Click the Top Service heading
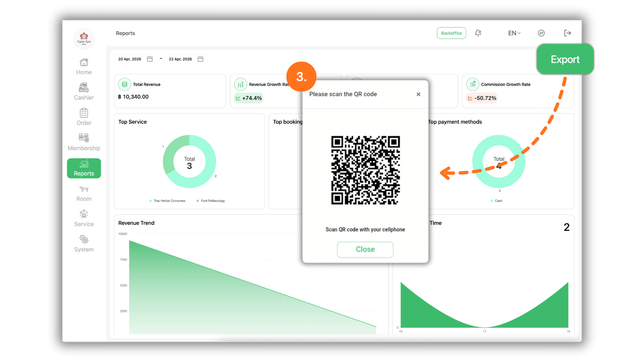Viewport: 644px width, 362px height. tap(132, 122)
